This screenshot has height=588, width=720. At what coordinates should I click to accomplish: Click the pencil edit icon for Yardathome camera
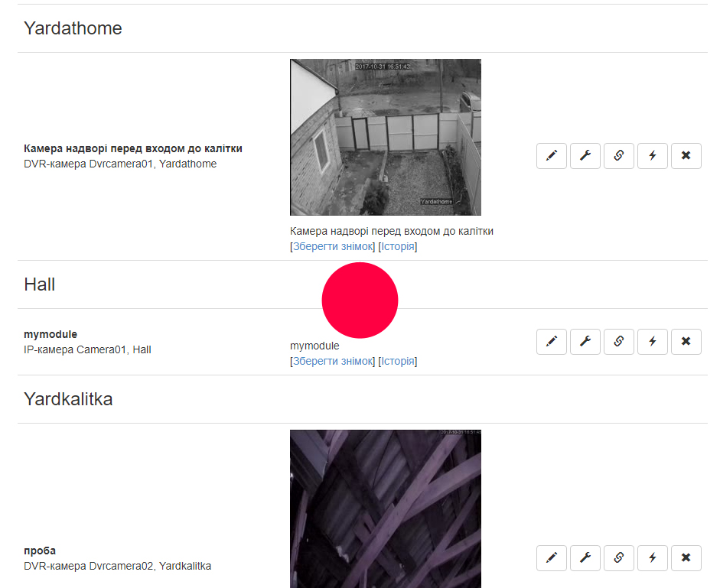point(552,156)
